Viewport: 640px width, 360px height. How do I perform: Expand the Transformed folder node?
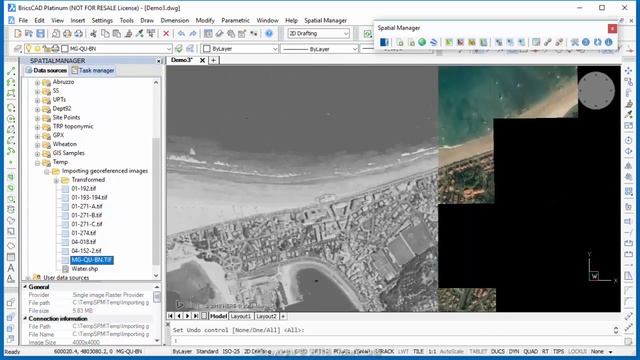pyautogui.click(x=56, y=180)
